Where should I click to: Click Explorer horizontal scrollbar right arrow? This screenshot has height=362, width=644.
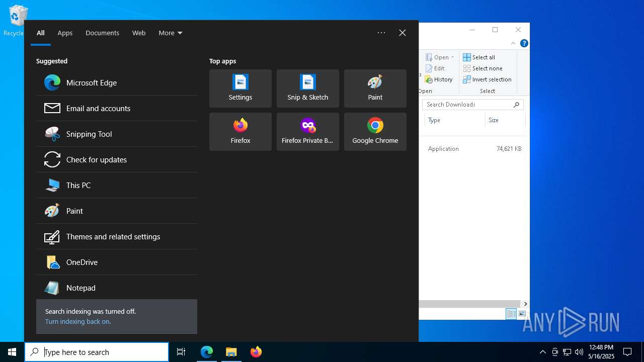pos(525,304)
